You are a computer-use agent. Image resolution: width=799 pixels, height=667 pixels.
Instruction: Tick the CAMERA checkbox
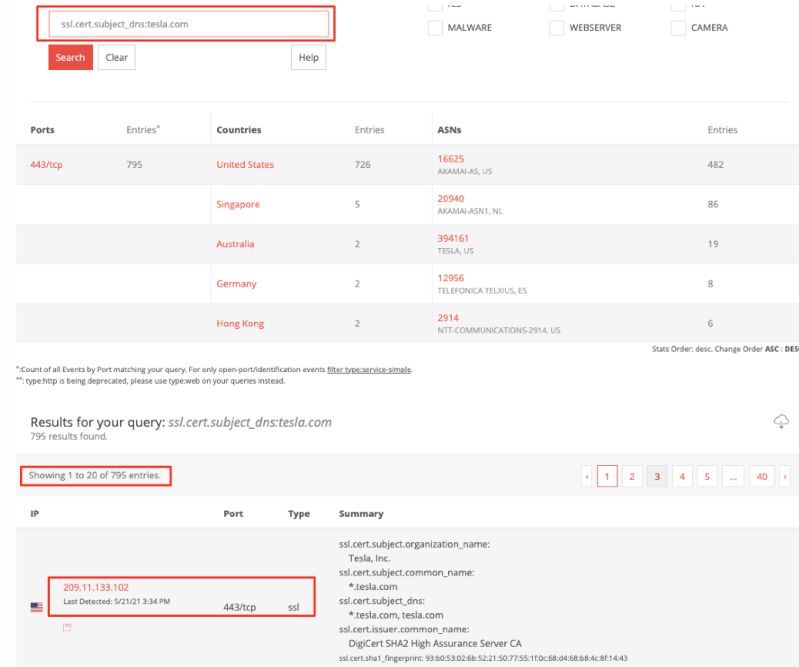pyautogui.click(x=678, y=28)
